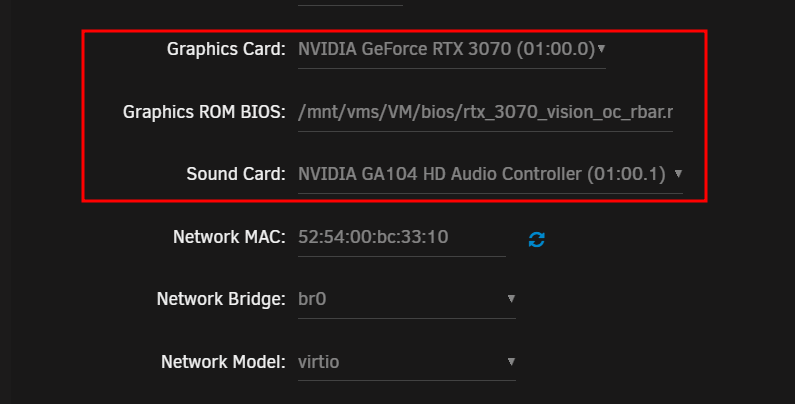This screenshot has width=795, height=404.
Task: Place cursor at rbar.r end of ROM path
Action: point(673,112)
